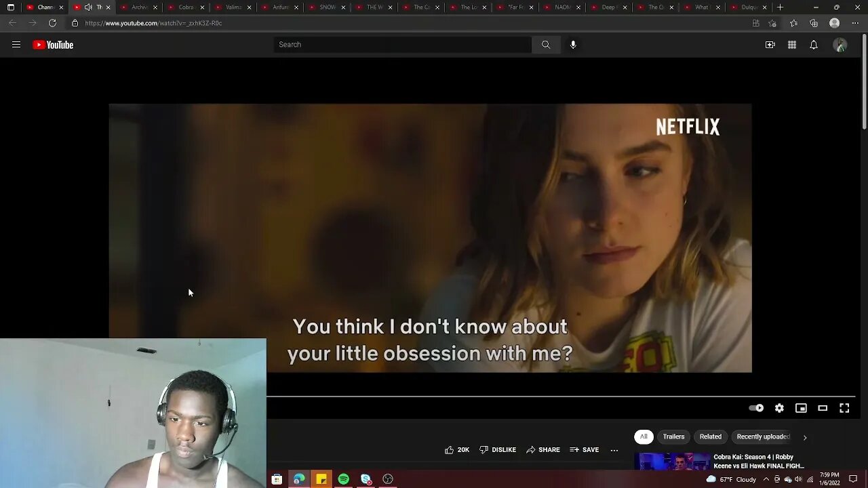Switch to the Archiv browser tab
This screenshot has height=488, width=868.
pyautogui.click(x=140, y=7)
